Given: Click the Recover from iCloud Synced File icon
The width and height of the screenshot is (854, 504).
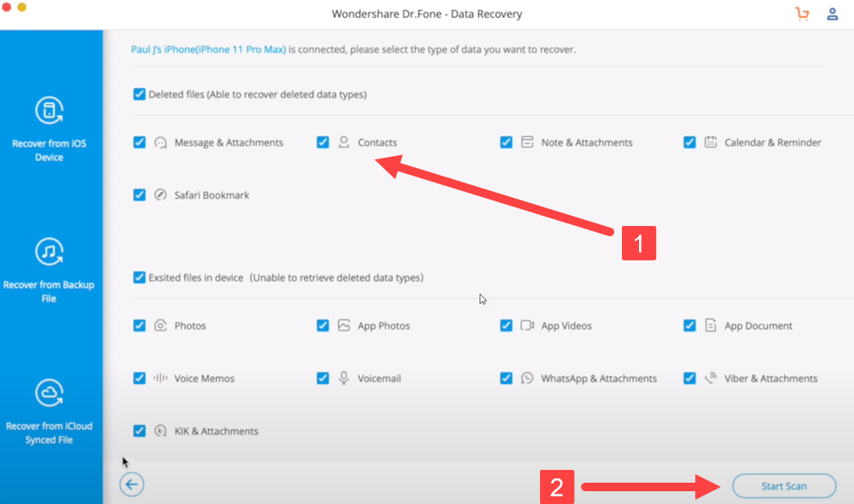Looking at the screenshot, I should point(49,393).
